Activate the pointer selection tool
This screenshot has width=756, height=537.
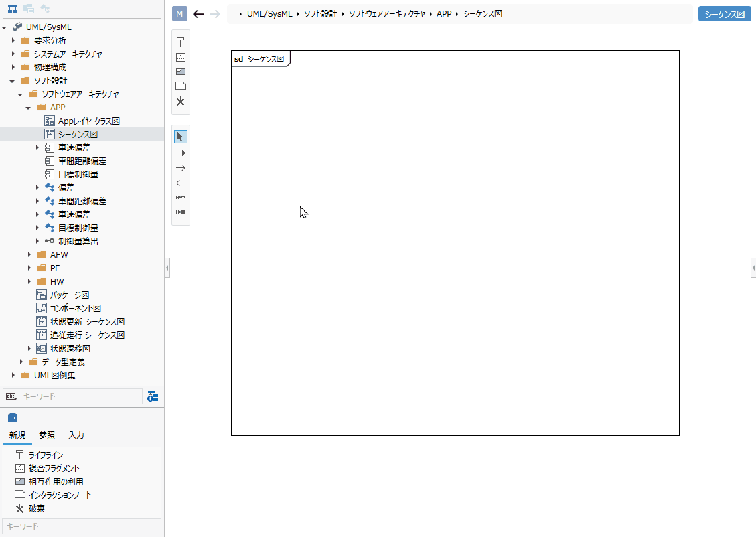click(x=180, y=137)
